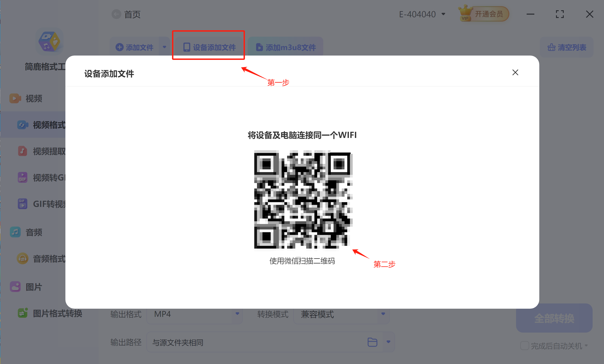This screenshot has height=364, width=604.
Task: Open the 图片格式转换 tool
Action: pyautogui.click(x=22, y=313)
